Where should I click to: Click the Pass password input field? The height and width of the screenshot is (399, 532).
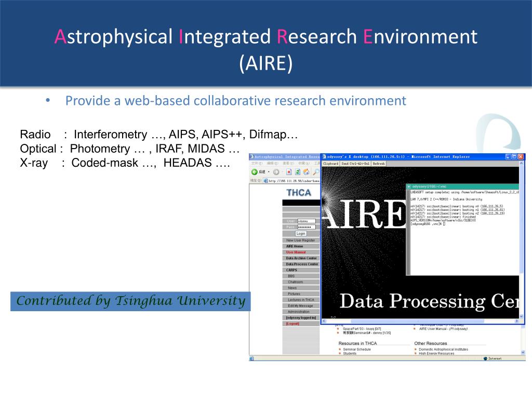coord(307,227)
